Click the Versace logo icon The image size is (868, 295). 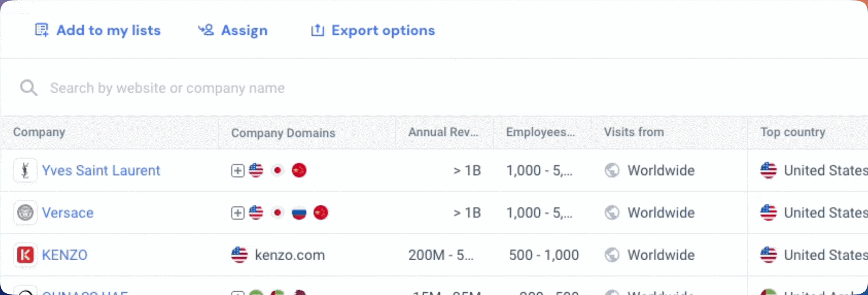pos(25,212)
